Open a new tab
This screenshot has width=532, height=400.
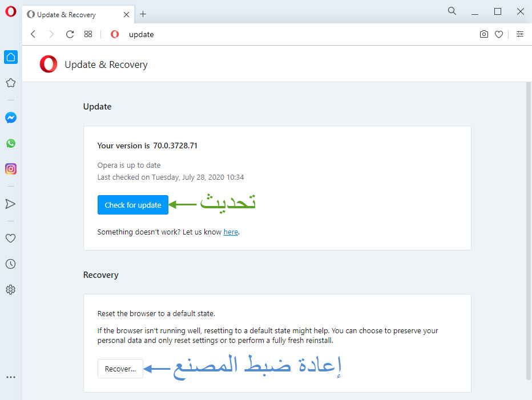pos(143,14)
